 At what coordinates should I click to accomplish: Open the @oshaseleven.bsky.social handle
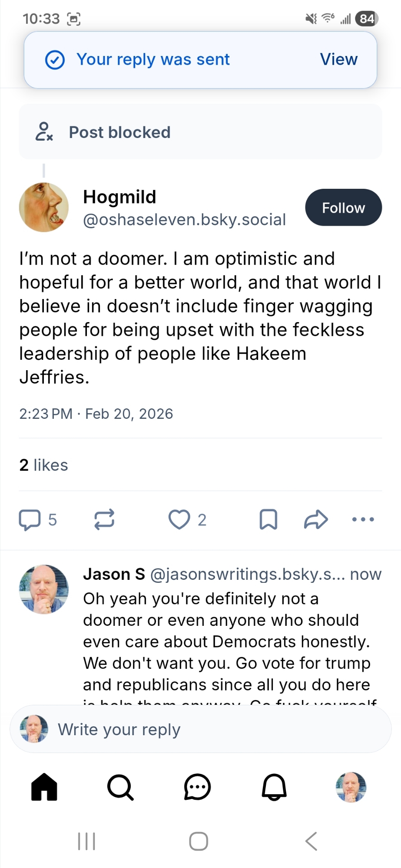coord(184,220)
